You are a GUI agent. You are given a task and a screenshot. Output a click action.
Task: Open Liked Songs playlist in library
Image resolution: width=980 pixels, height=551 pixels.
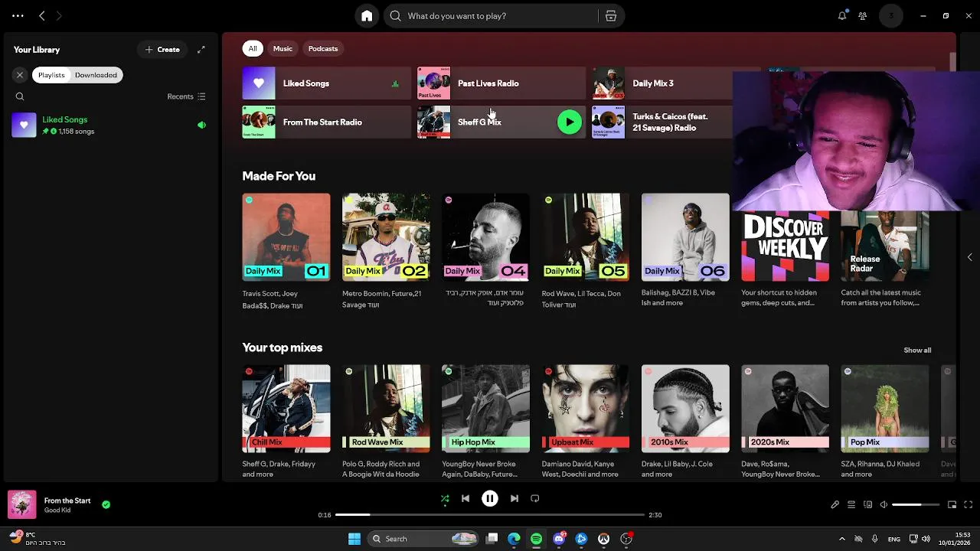tap(109, 125)
